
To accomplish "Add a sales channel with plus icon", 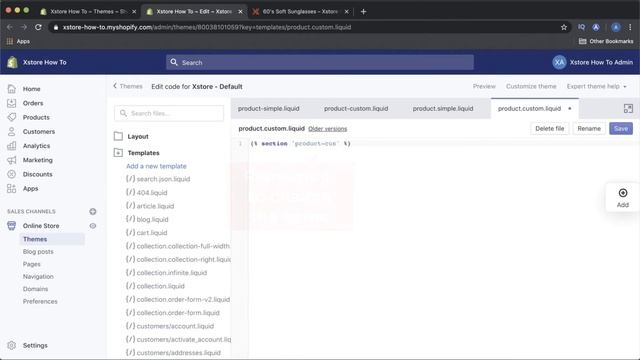I will [93, 211].
